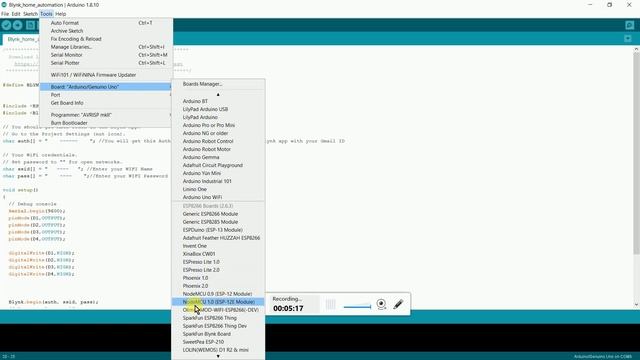Select Arduino Pro or Pro Mini board

point(218,125)
